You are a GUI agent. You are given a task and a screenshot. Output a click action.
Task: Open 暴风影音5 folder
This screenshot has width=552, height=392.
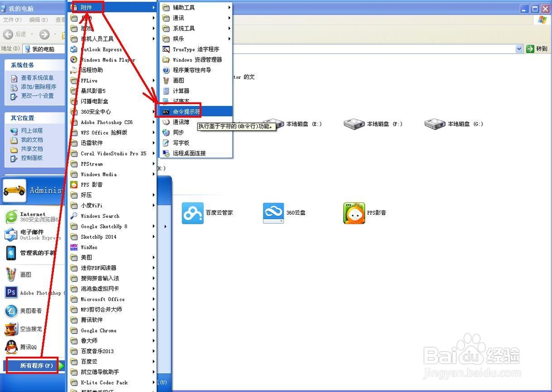coord(113,91)
